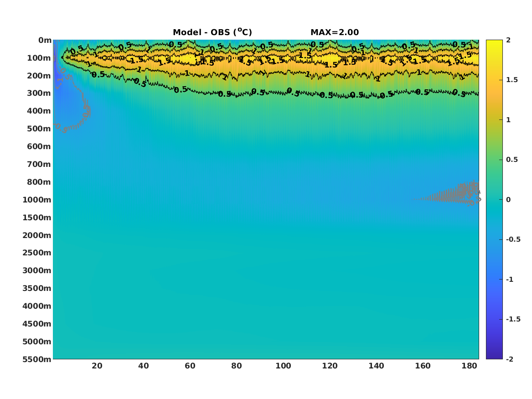Select the '200m' depth axis label
532x399 pixels.
pyautogui.click(x=39, y=76)
